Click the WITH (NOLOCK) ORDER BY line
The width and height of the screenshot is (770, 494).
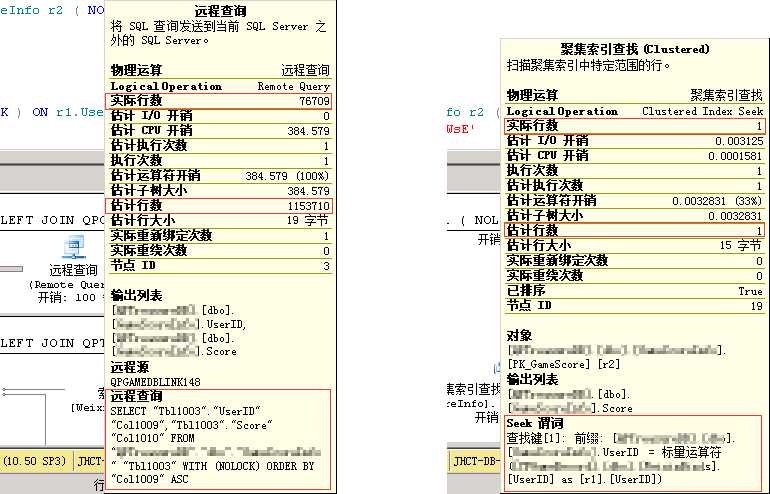(212, 466)
